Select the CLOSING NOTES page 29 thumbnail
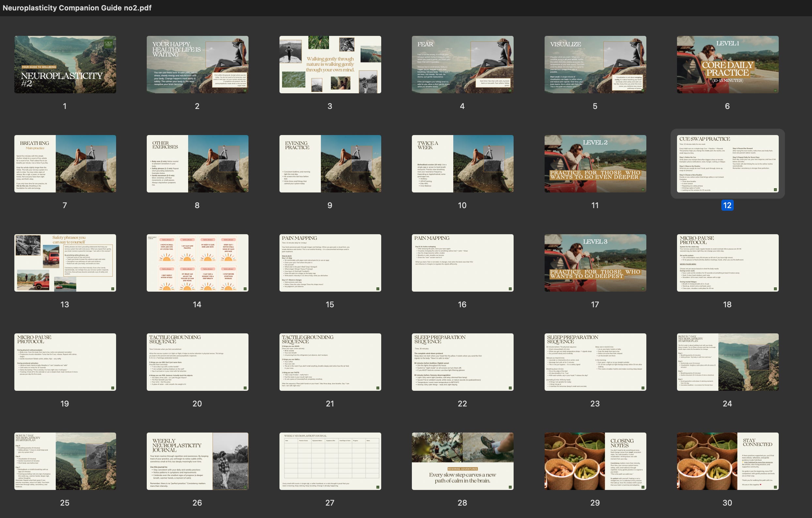Image resolution: width=812 pixels, height=518 pixels. point(595,461)
